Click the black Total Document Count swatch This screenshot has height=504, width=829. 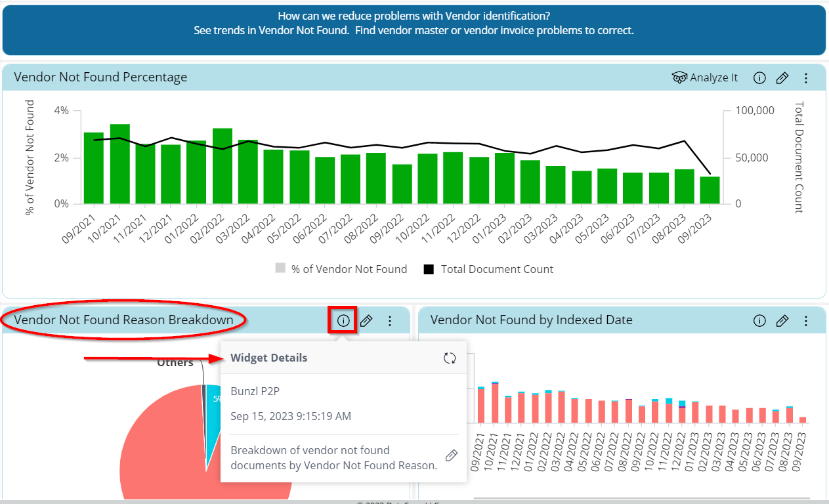coord(429,268)
